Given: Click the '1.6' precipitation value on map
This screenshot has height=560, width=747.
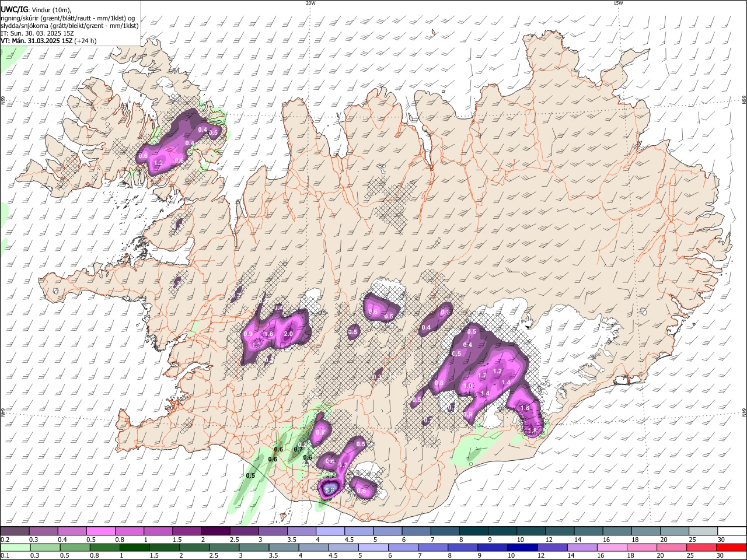Looking at the screenshot, I should [269, 334].
